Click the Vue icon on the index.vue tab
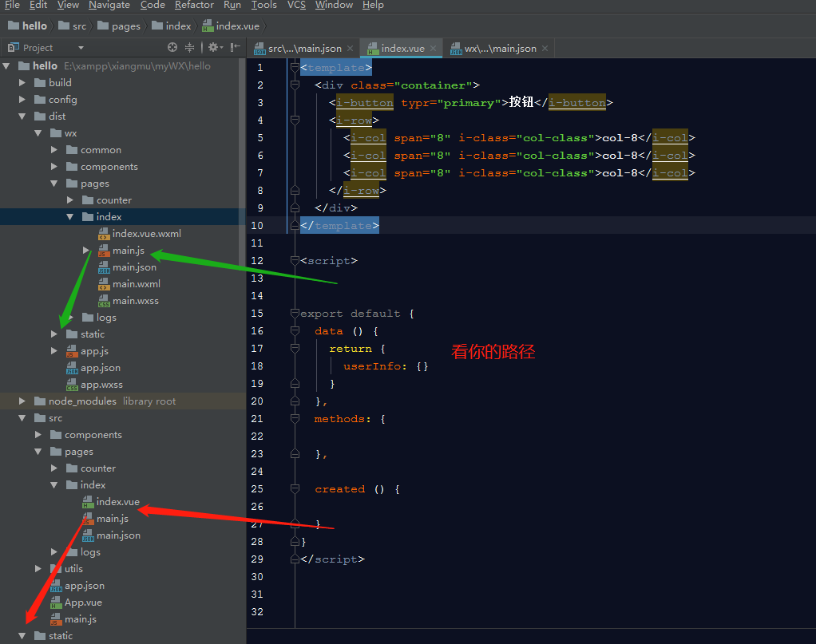The image size is (816, 644). pos(373,48)
